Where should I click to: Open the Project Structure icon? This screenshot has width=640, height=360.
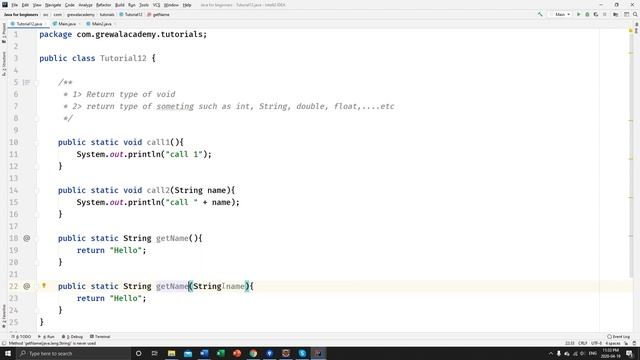[616, 14]
